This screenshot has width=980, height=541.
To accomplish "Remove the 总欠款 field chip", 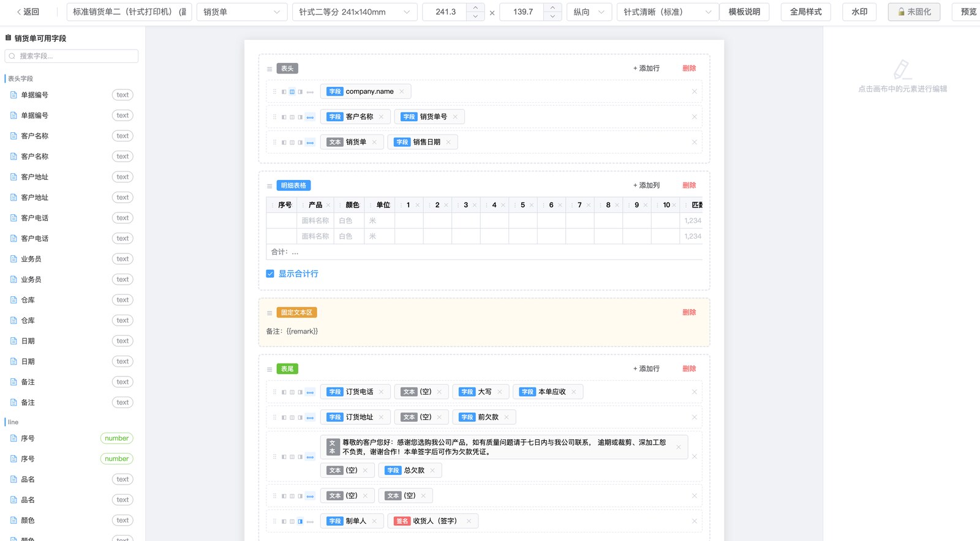I will click(432, 471).
